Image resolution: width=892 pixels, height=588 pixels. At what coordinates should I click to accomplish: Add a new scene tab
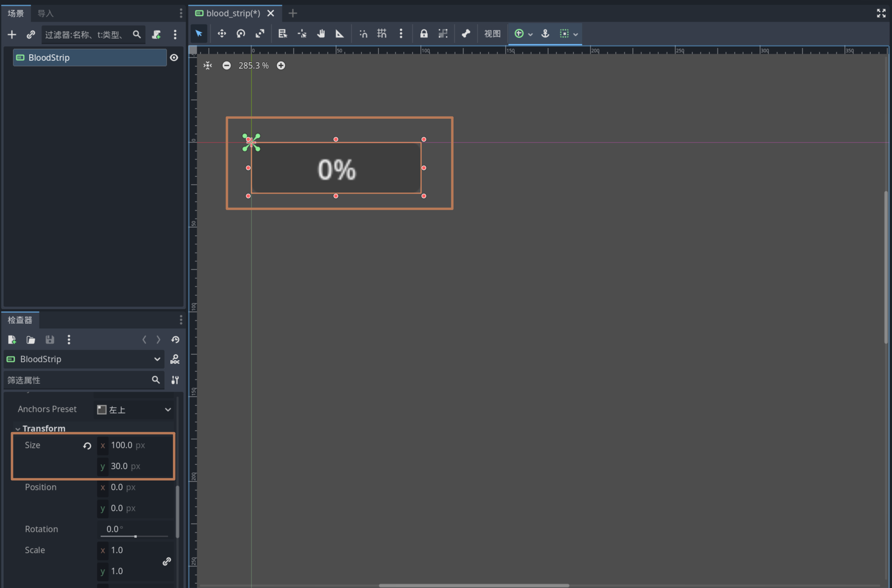[293, 13]
